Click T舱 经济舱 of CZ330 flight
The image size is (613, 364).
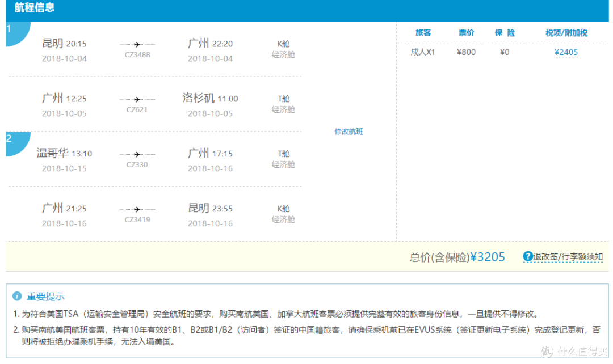[283, 159]
